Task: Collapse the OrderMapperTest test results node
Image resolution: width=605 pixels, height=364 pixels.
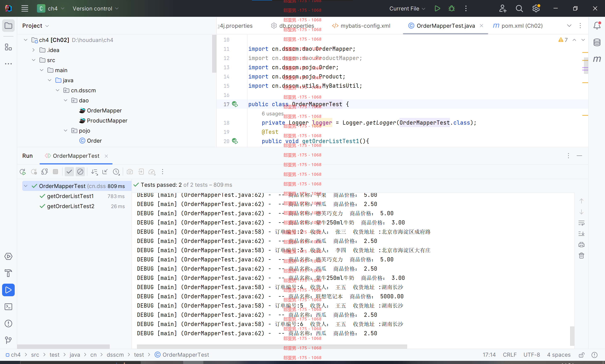Action: 26,186
